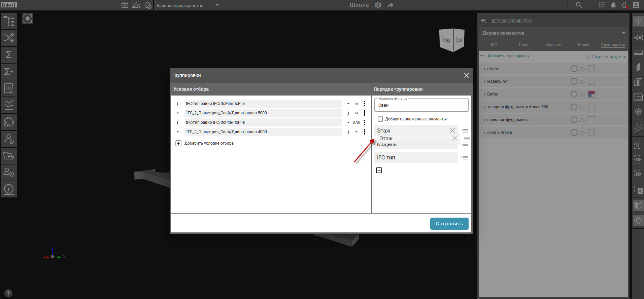Screen dimensions: 644x299
Task: Toggle visibility eye for 'модель АР' grouping
Action: [x=582, y=82]
